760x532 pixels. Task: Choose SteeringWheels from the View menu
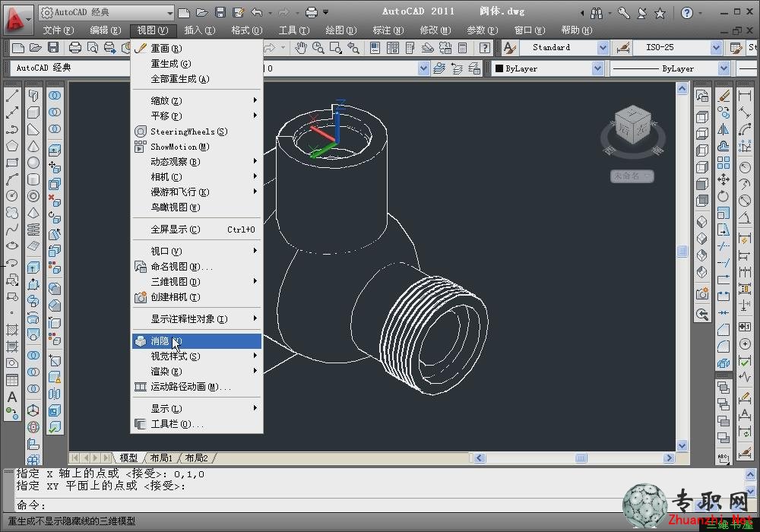198,131
